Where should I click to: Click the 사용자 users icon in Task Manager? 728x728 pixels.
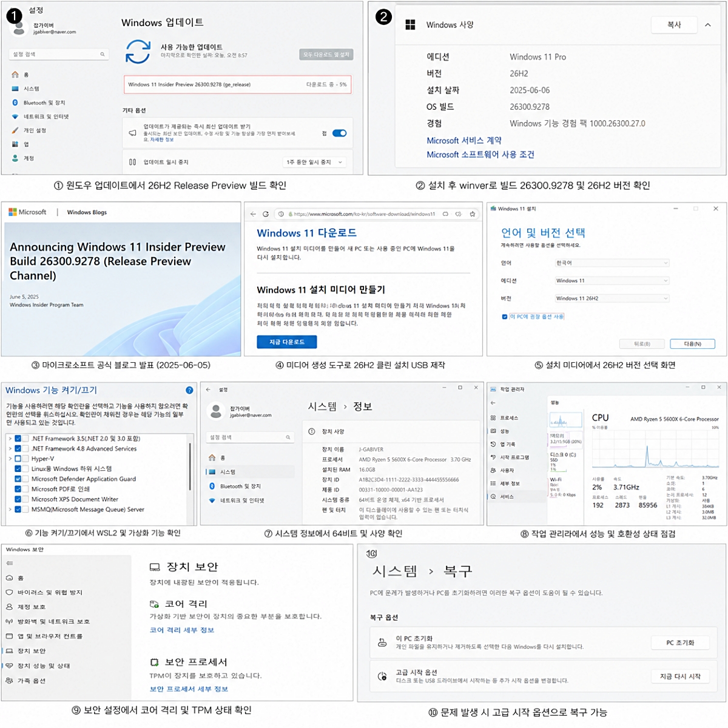493,470
